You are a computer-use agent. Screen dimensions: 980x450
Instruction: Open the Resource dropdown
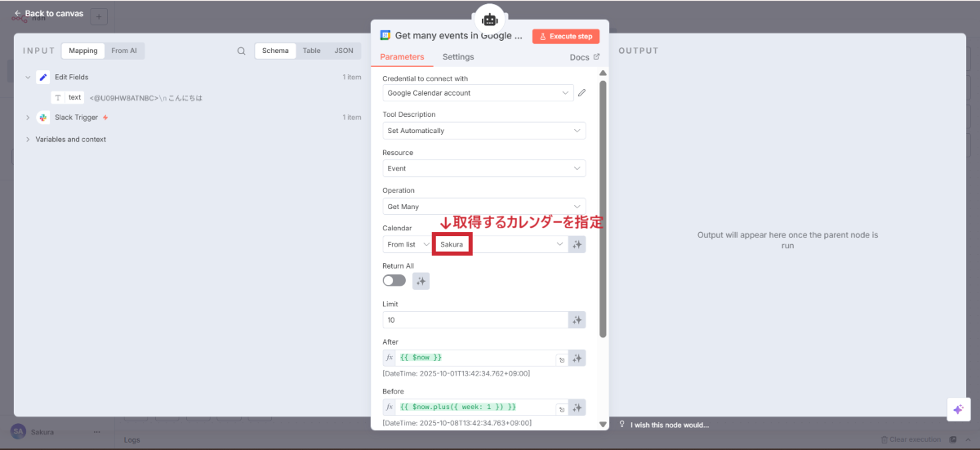point(484,168)
